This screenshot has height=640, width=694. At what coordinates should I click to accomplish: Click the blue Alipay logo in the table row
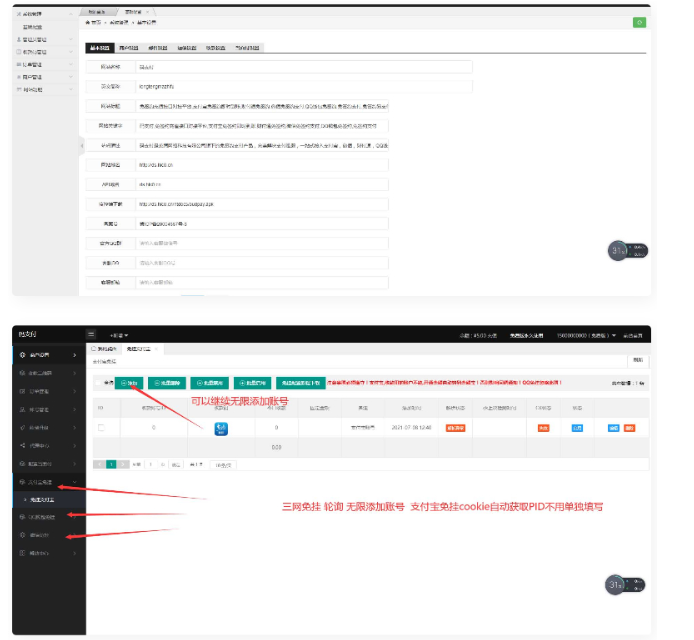[221, 427]
